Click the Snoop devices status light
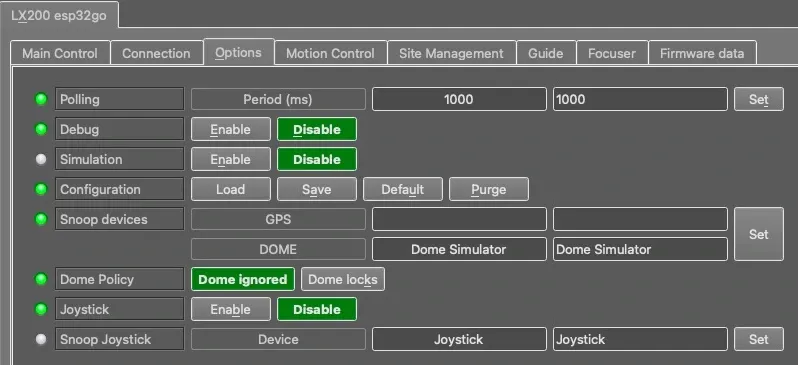The width and height of the screenshot is (798, 365). tap(41, 219)
